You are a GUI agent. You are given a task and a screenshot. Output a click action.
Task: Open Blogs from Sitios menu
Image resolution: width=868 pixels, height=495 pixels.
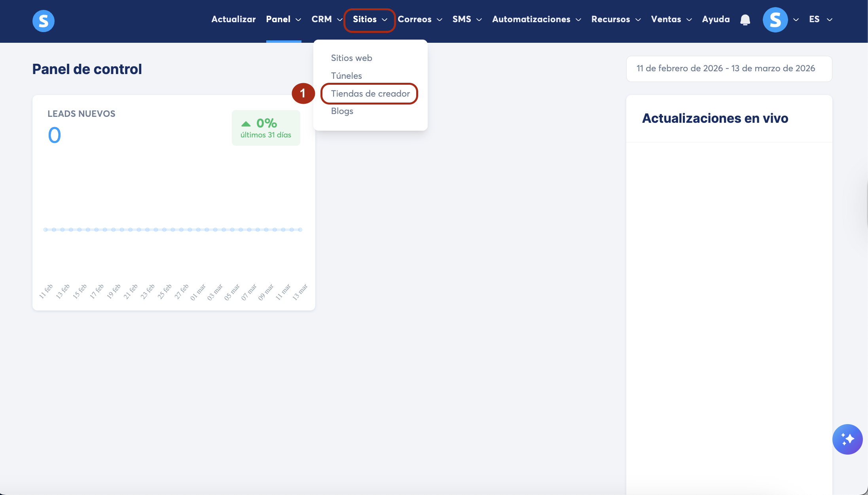pyautogui.click(x=342, y=111)
